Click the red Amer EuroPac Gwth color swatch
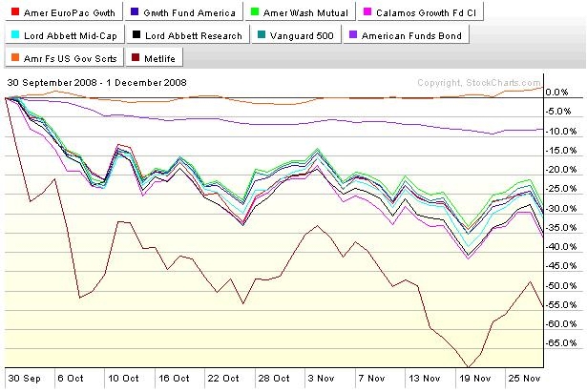Viewport: 587px width, 392px height. point(15,11)
